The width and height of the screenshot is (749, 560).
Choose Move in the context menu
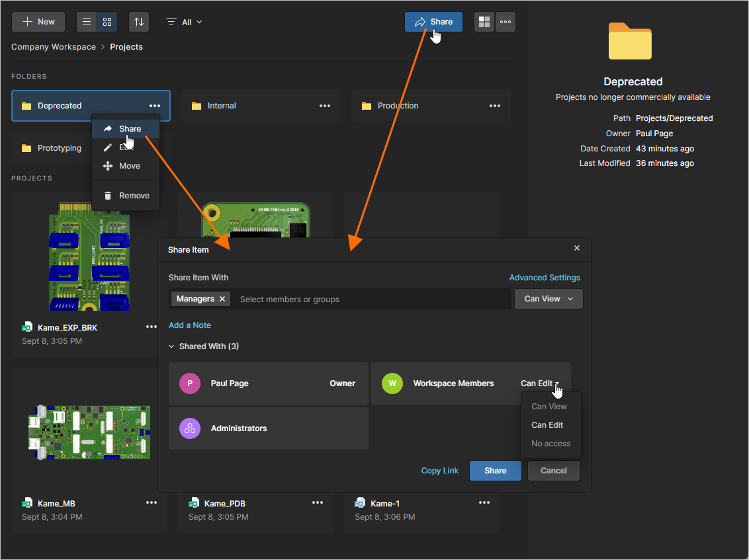(126, 166)
